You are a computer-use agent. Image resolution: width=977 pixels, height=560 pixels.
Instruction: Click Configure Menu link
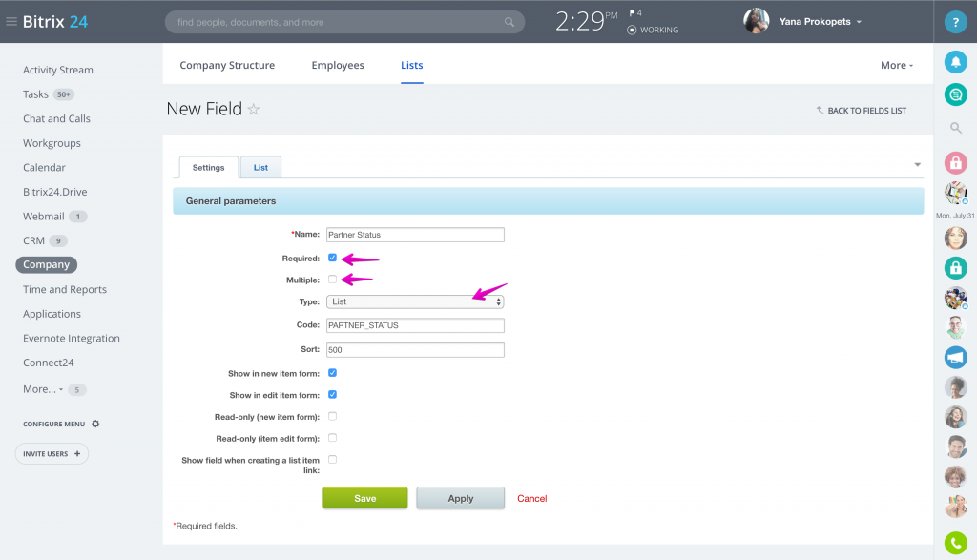54,425
